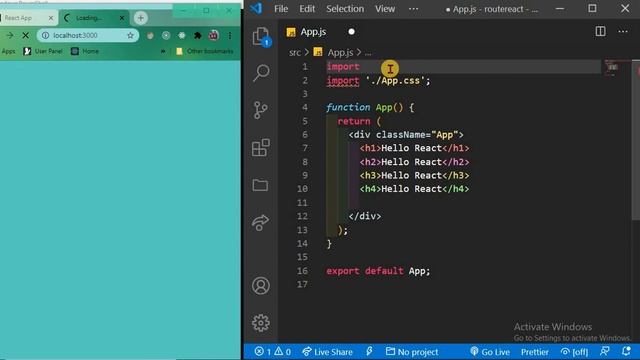Open the Selection menu
This screenshot has height=360, width=640.
[x=345, y=9]
